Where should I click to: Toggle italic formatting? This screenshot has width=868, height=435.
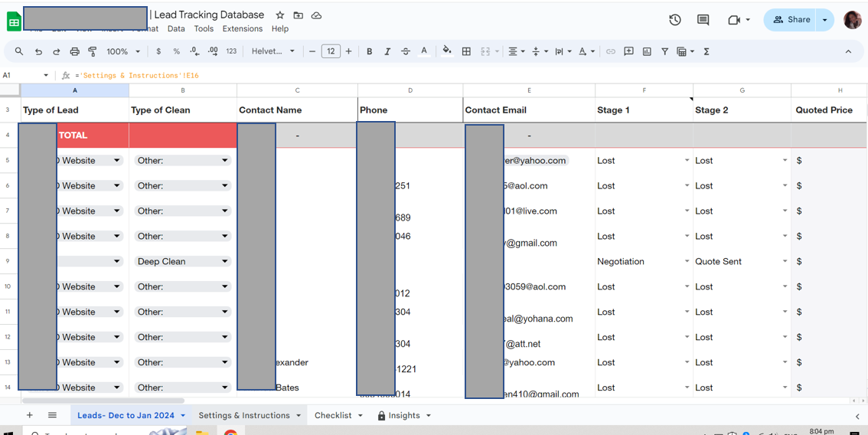click(x=387, y=51)
